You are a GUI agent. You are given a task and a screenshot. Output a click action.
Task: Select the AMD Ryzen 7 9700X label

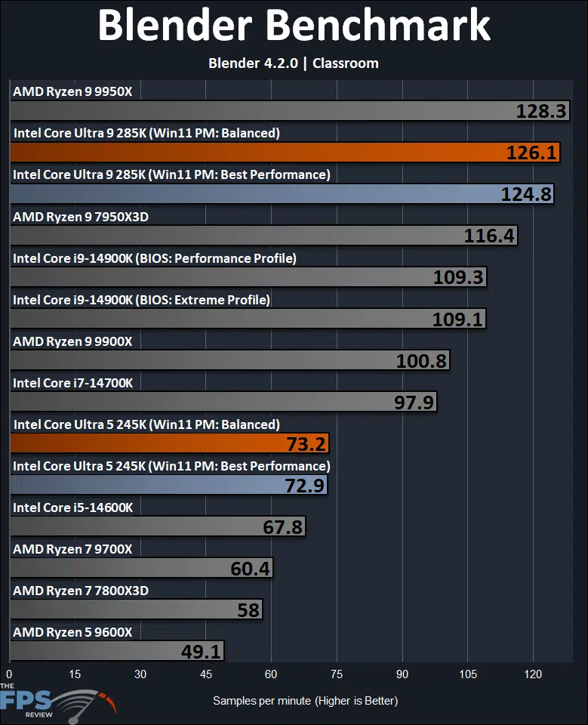(72, 549)
